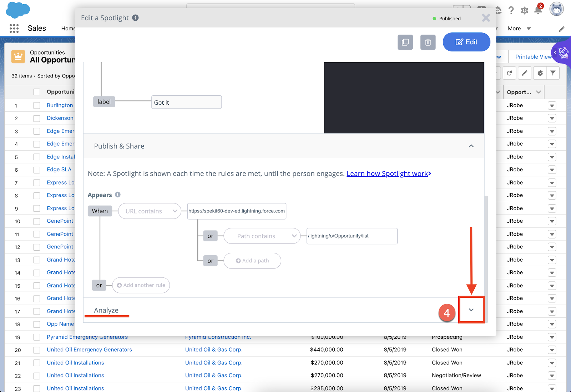Click the Edit a Spotlight info icon
The height and width of the screenshot is (392, 571).
[135, 18]
